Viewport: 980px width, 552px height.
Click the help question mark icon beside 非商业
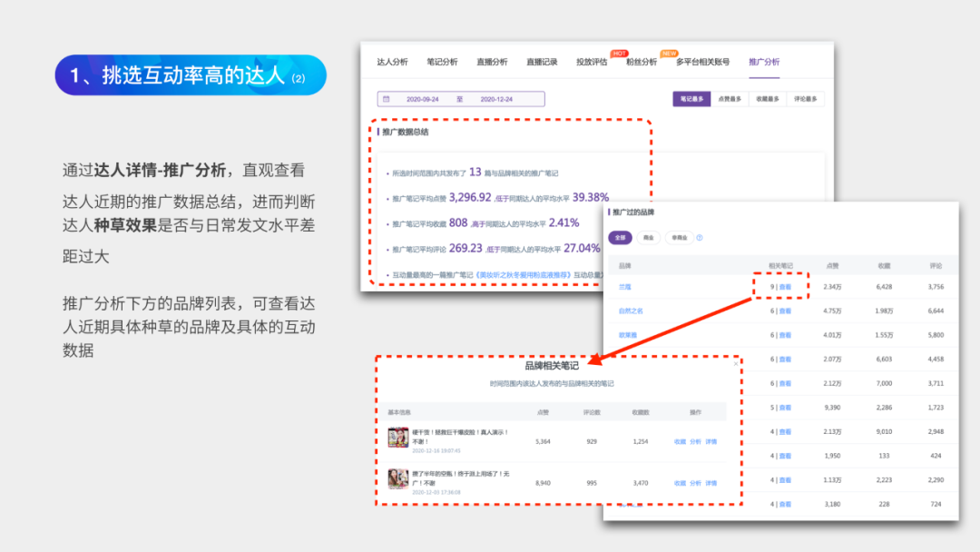(700, 238)
